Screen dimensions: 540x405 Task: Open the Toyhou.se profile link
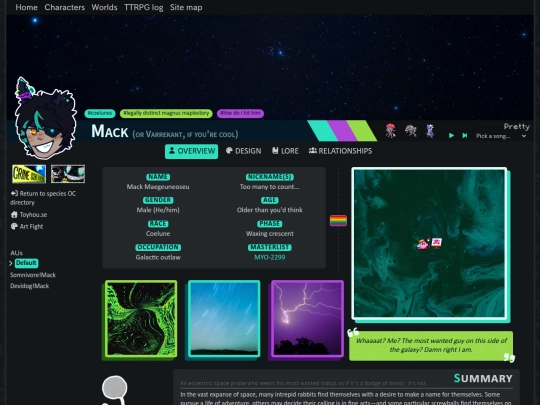tap(29, 215)
